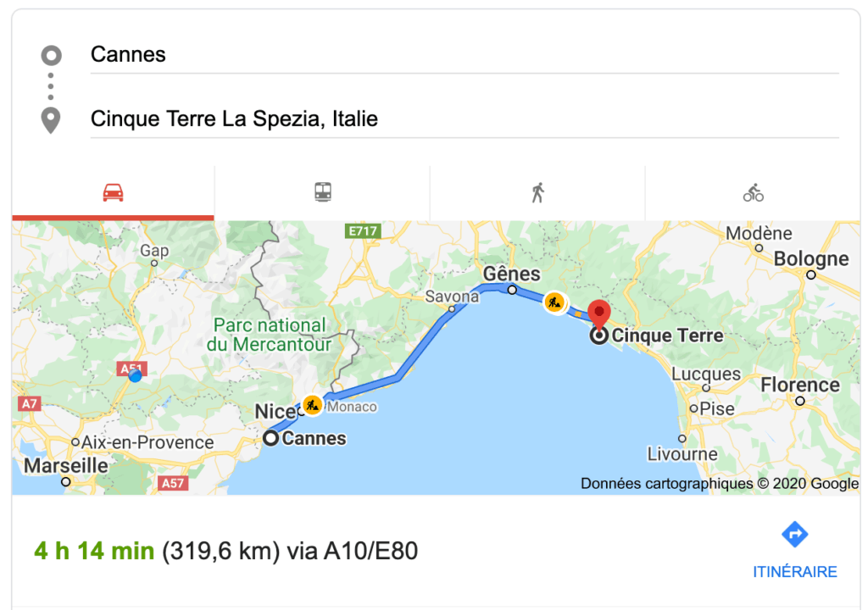868x610 pixels.
Task: Click the Cannes origin marker on map
Action: [270, 438]
